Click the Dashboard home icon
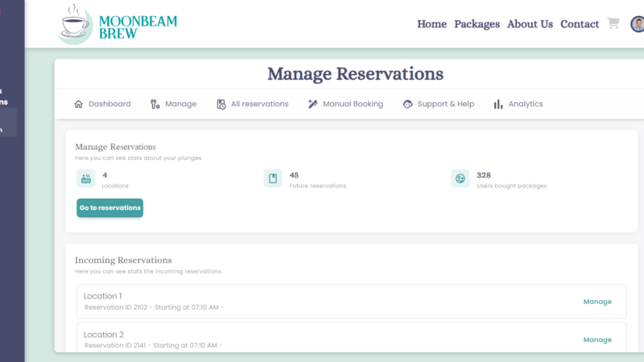644x362 pixels. (78, 104)
